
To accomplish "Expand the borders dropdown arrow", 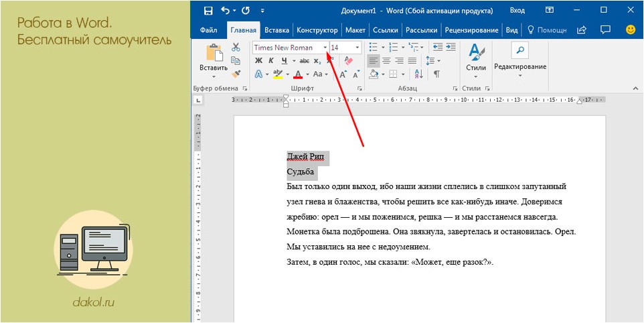I will point(403,75).
